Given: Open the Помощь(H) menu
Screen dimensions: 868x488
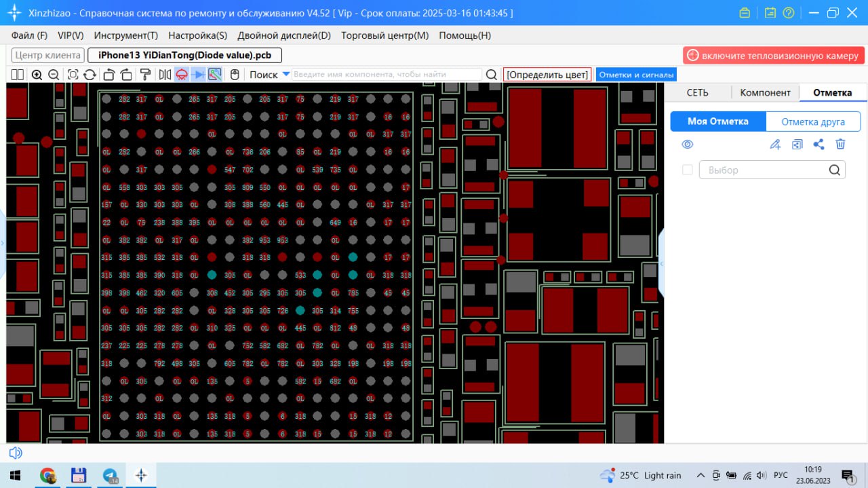Looking at the screenshot, I should pos(465,35).
